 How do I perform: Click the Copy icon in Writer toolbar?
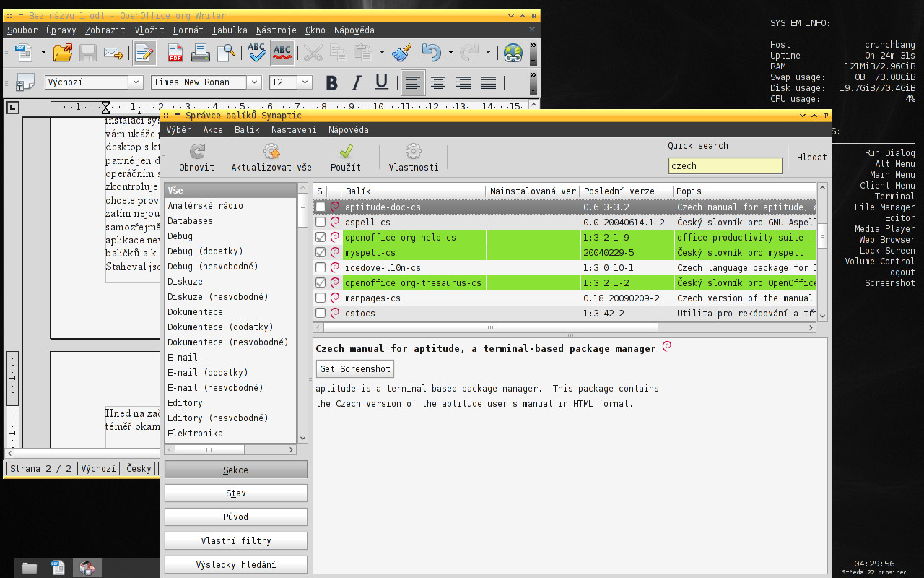[338, 52]
